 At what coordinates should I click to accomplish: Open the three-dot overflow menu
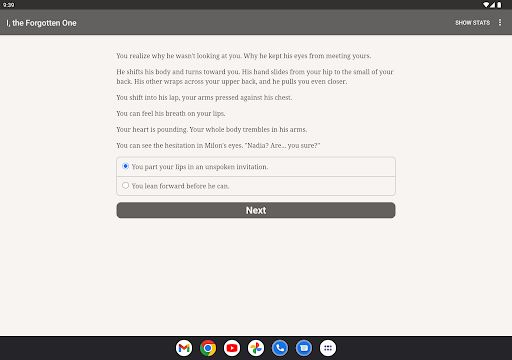click(500, 22)
